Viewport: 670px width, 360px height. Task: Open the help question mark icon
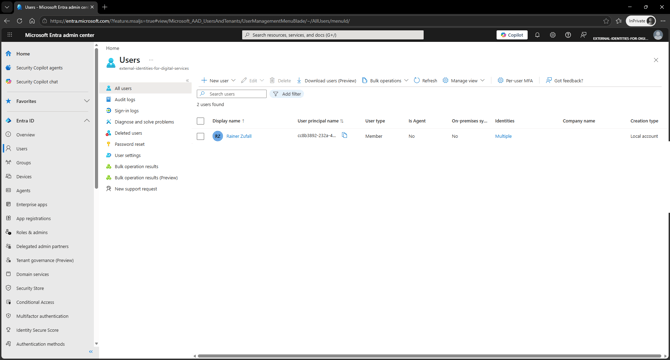[568, 35]
